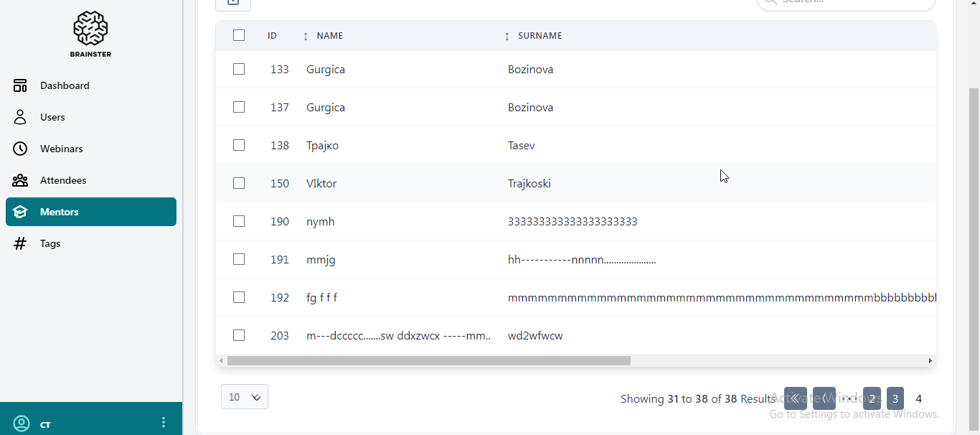Image resolution: width=980 pixels, height=435 pixels.
Task: Tick the checkbox for row 203
Action: pyautogui.click(x=239, y=335)
